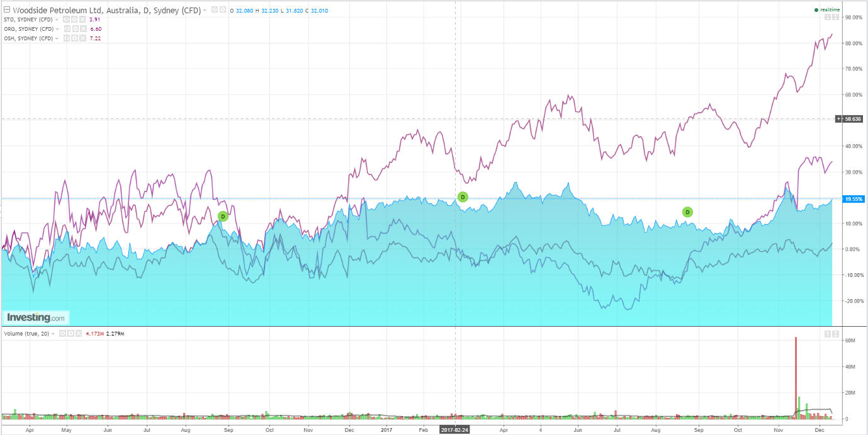Toggle visibility eye for Woodside Petroleum series
The height and width of the screenshot is (435, 868).
215,10
